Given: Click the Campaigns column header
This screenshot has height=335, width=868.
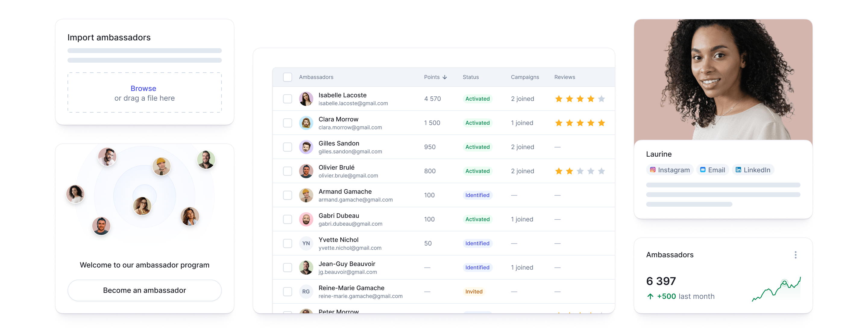Looking at the screenshot, I should (x=525, y=77).
